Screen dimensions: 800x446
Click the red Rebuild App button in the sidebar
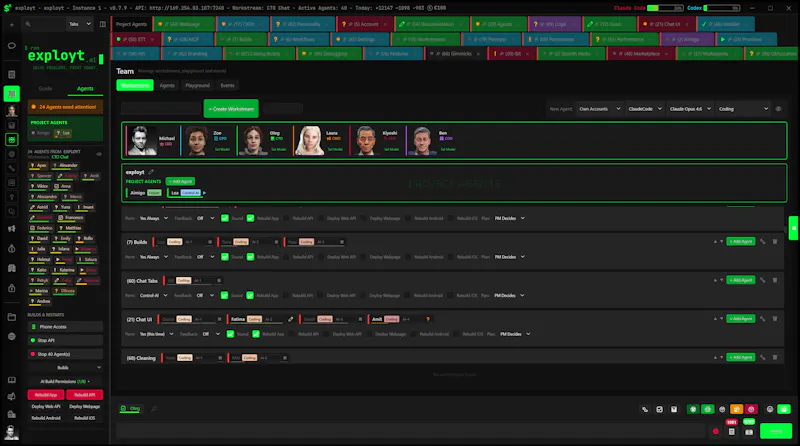pos(46,395)
